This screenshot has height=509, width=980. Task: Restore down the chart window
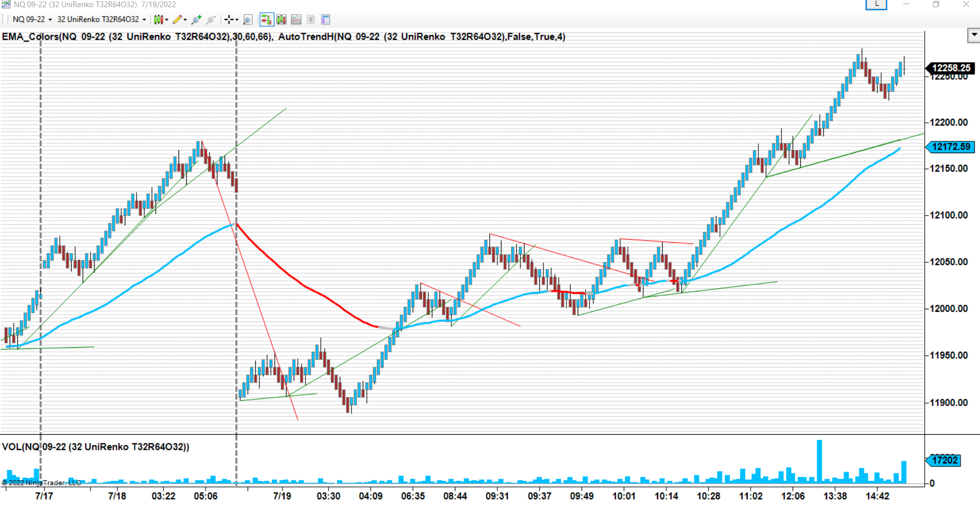pyautogui.click(x=936, y=4)
